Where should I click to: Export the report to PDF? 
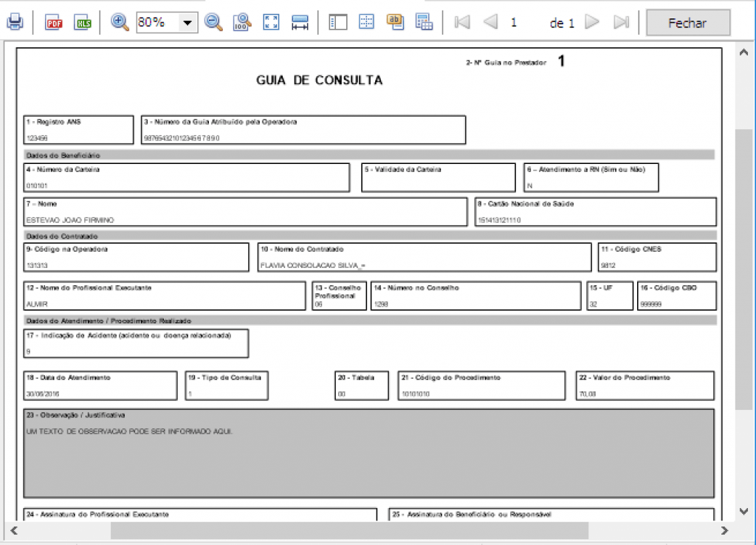(x=53, y=22)
